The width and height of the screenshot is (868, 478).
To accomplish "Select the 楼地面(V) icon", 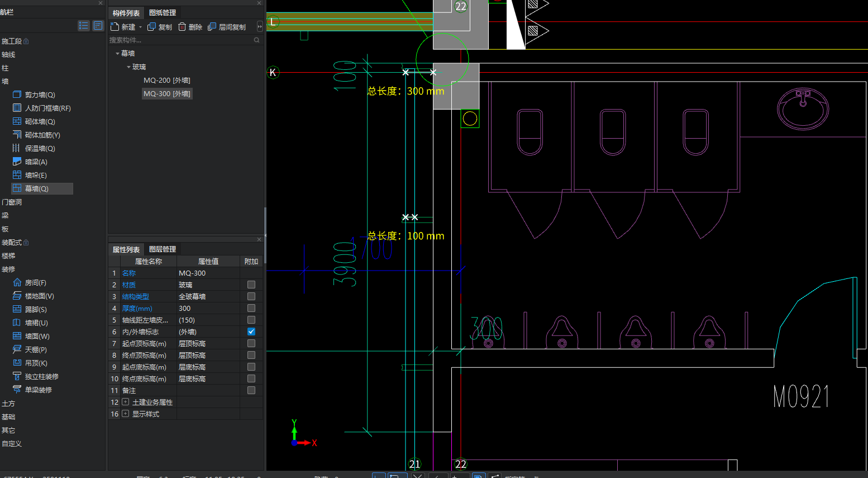I will (x=17, y=296).
